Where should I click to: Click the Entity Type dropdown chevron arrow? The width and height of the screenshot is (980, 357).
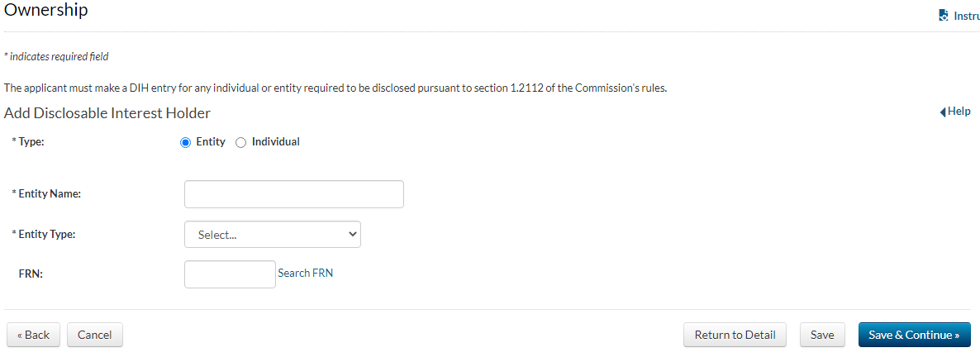pyautogui.click(x=353, y=235)
